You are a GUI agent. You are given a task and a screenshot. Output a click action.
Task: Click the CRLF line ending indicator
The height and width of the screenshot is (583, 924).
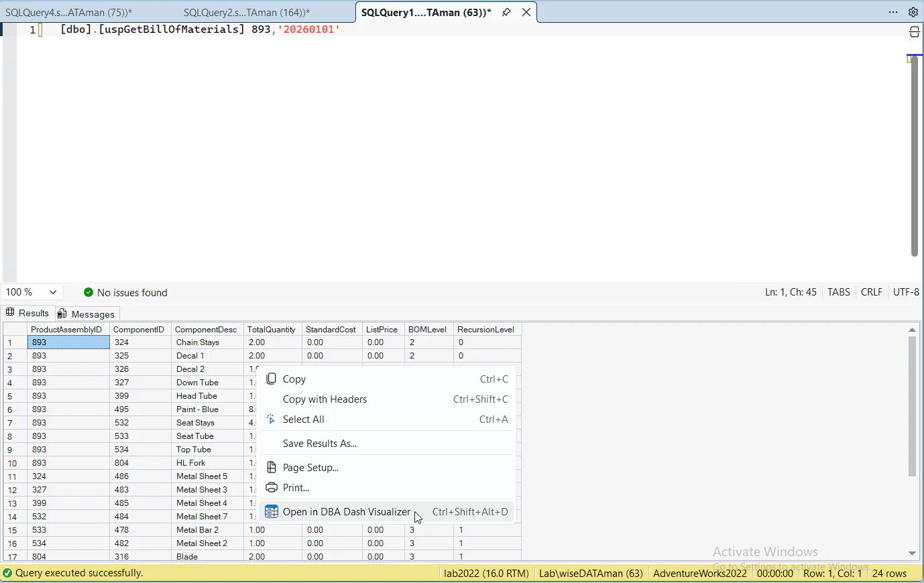pyautogui.click(x=872, y=292)
